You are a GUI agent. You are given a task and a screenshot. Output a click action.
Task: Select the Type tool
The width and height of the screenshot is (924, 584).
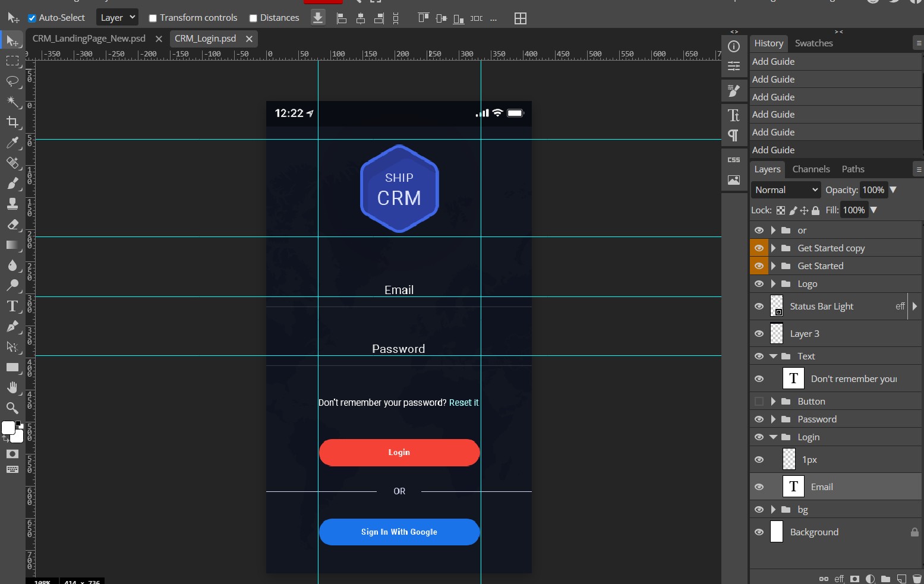(12, 306)
